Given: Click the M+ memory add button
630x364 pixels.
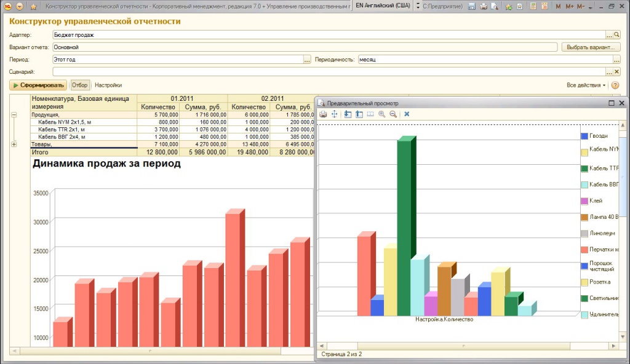Looking at the screenshot, I should point(569,6).
